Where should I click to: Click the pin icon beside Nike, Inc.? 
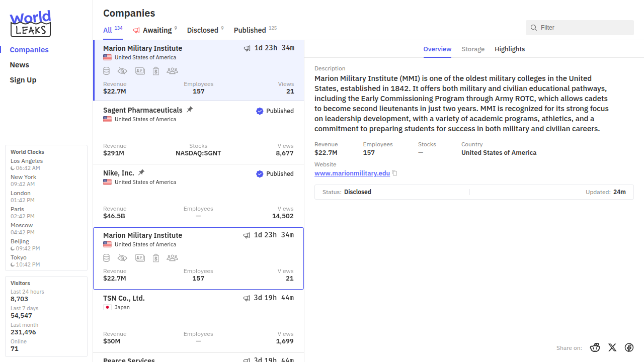[141, 172]
